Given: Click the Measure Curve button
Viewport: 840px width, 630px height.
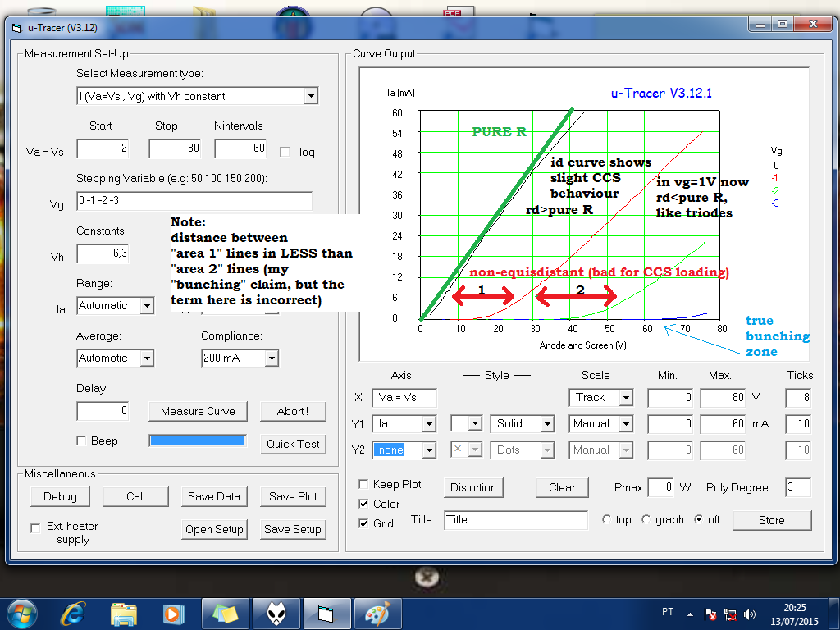Looking at the screenshot, I should [199, 412].
